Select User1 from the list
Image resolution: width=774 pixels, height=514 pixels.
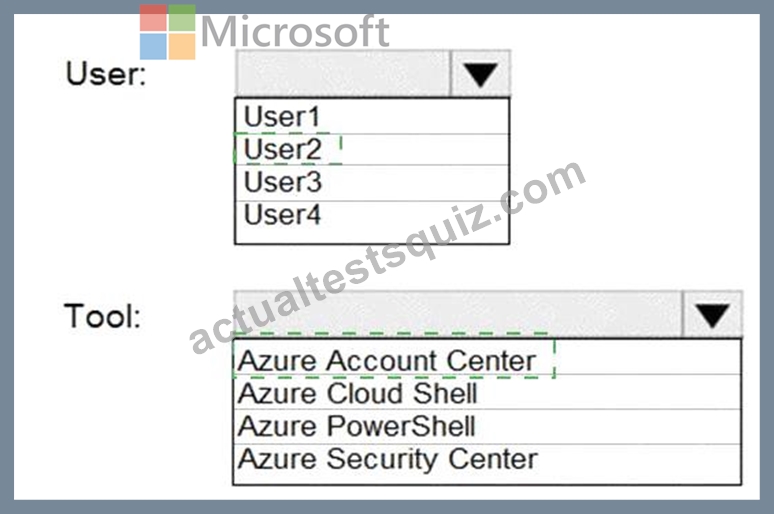click(x=372, y=117)
